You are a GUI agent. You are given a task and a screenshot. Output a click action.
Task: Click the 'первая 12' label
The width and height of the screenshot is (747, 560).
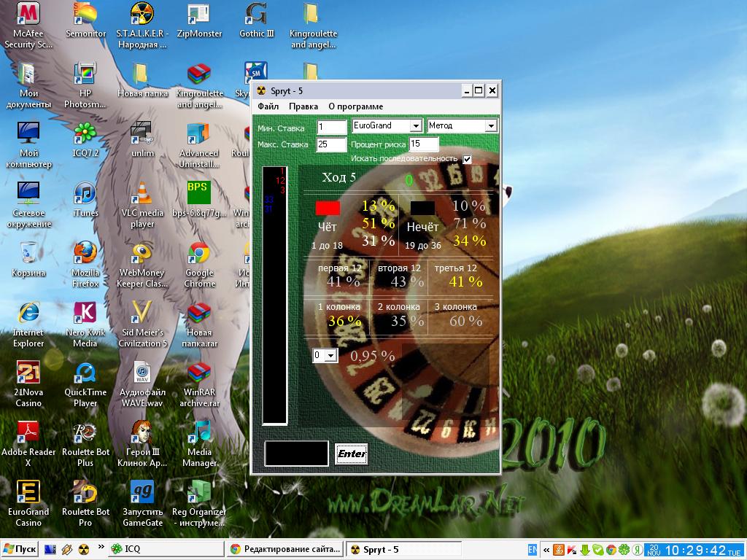coord(340,268)
